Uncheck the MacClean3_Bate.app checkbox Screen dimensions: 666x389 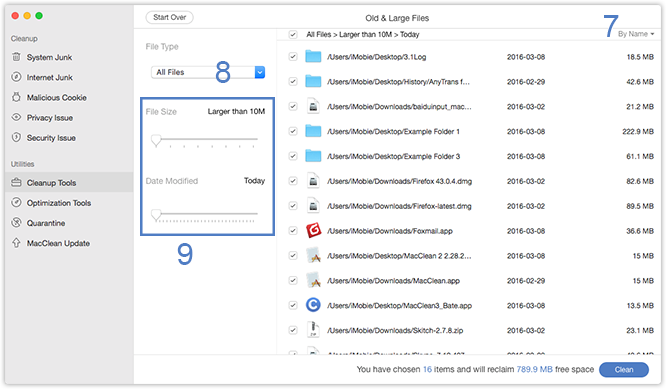coord(293,305)
